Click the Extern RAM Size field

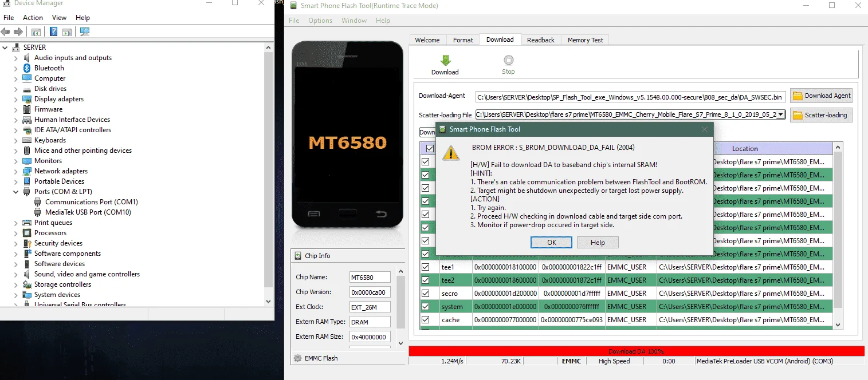coord(370,337)
